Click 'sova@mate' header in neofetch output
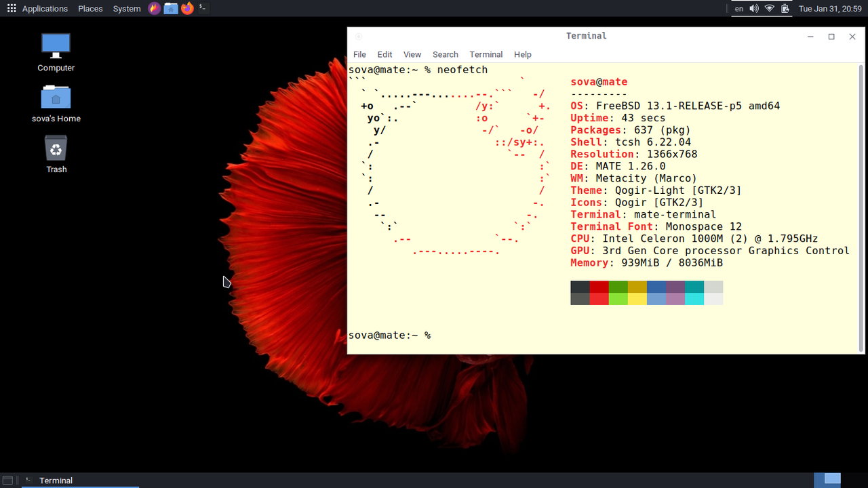The image size is (868, 488). tap(599, 82)
